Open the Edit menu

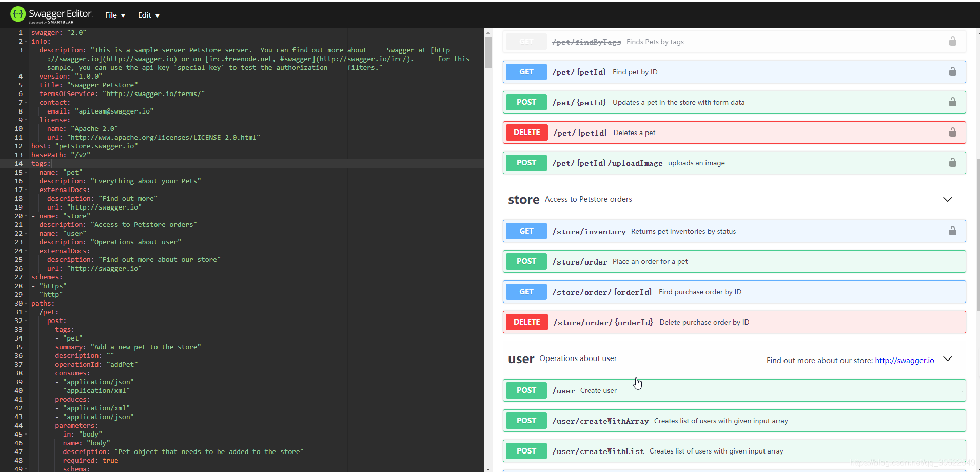click(149, 15)
